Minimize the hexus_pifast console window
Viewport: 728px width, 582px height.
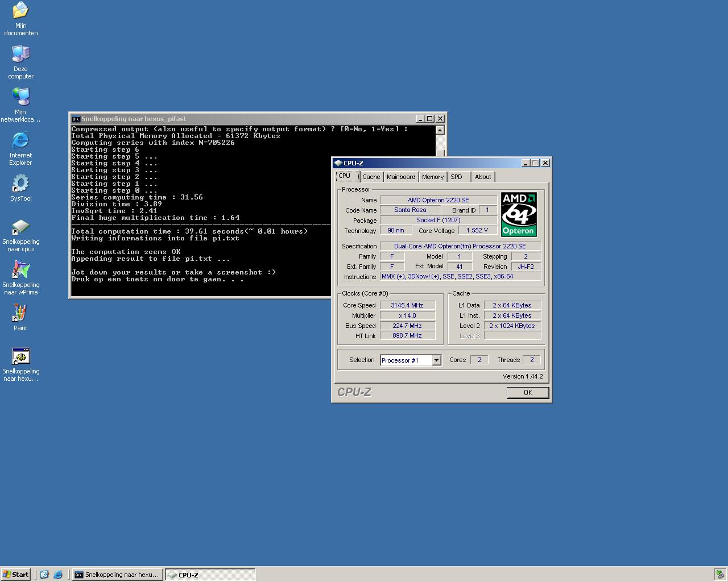tap(420, 119)
